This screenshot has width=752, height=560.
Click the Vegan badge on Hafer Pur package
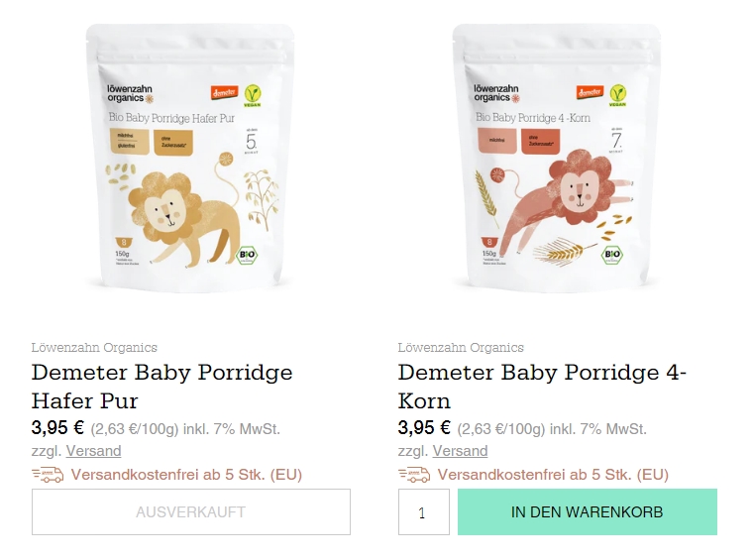(x=253, y=95)
